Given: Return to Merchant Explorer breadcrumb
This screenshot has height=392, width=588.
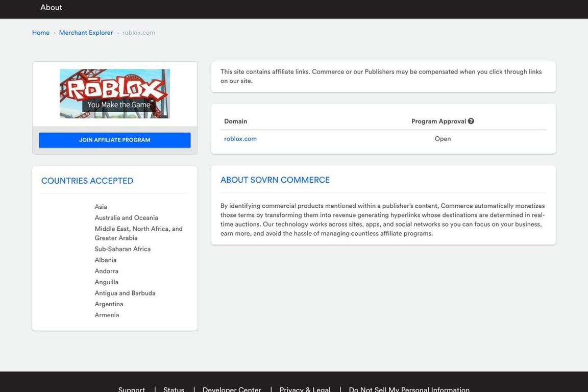Looking at the screenshot, I should [86, 32].
